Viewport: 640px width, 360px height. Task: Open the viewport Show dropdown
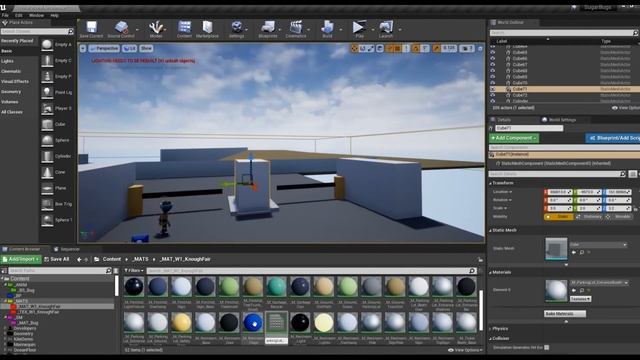pyautogui.click(x=146, y=49)
